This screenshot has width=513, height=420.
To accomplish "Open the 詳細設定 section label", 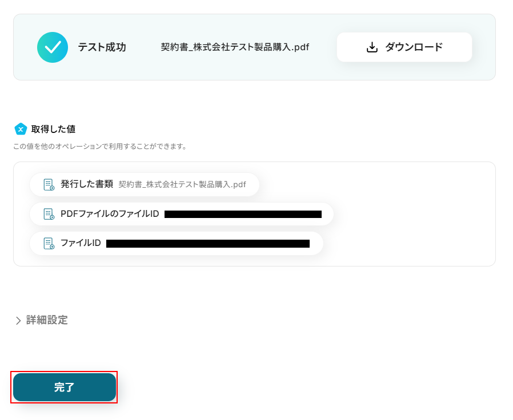I will [x=47, y=320].
